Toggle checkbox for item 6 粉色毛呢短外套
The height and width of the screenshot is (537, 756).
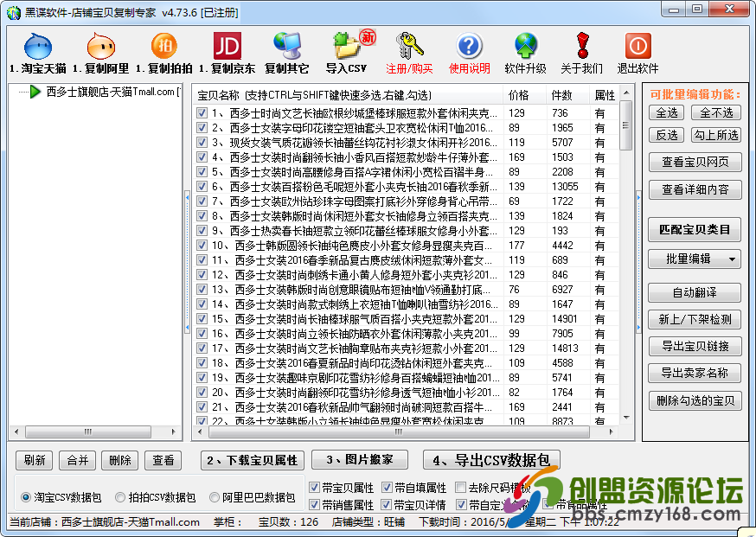pos(202,187)
